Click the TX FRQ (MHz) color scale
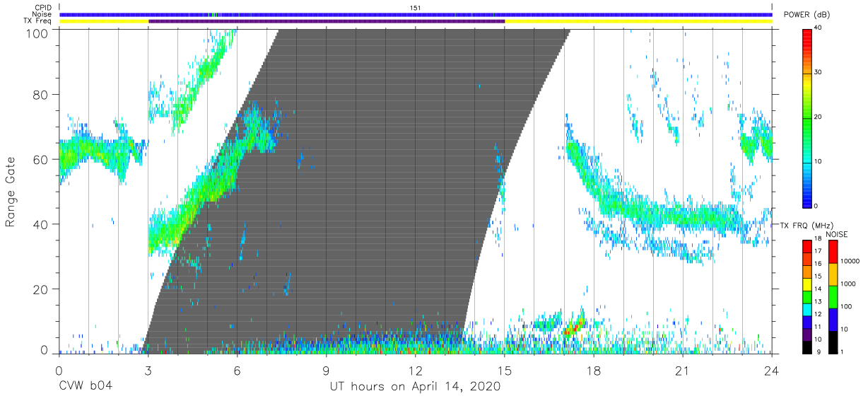Screen dimensions: 868x401 [x=807, y=296]
